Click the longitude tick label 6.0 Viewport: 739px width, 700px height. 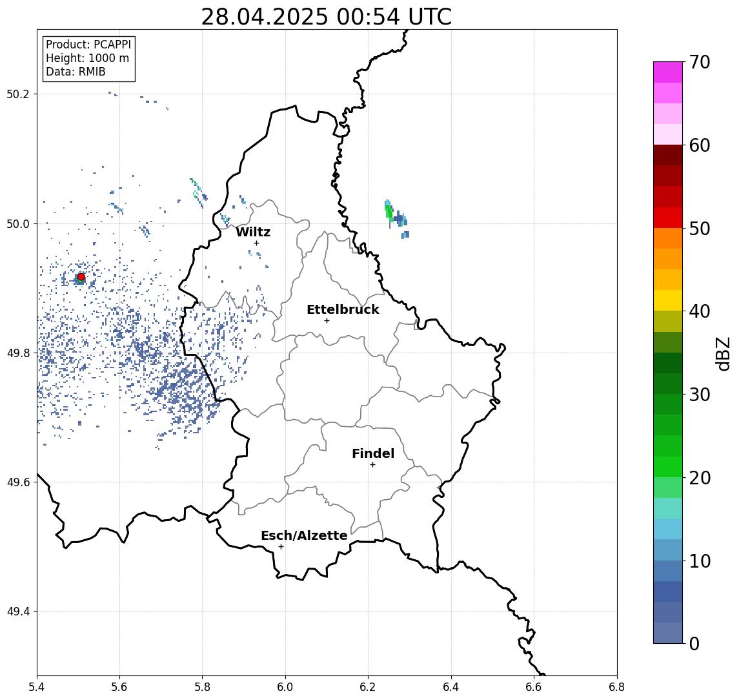286,687
